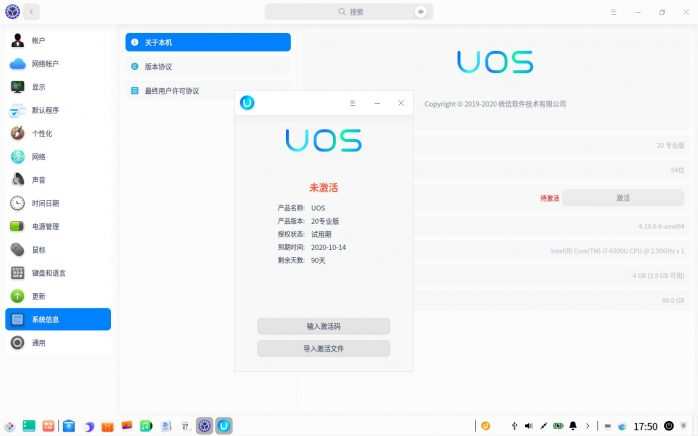
Task: Open the control center hamburger menu
Action: (613, 12)
